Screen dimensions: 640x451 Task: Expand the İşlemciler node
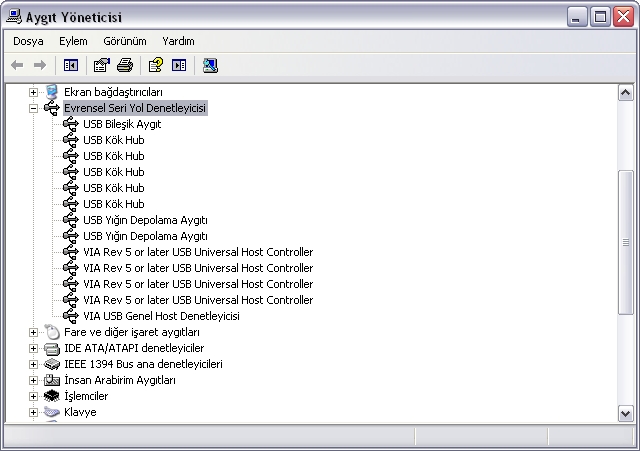33,396
